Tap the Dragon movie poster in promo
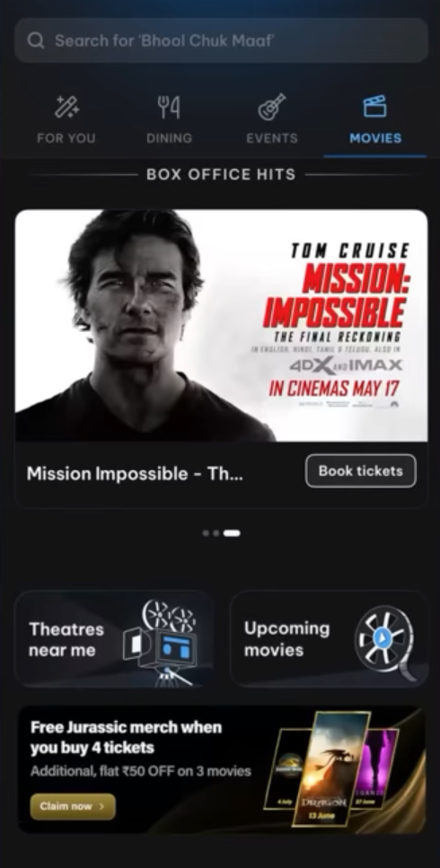 (331, 768)
